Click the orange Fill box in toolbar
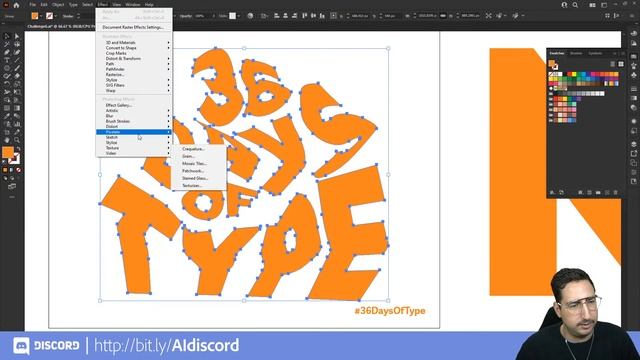 coord(8,153)
